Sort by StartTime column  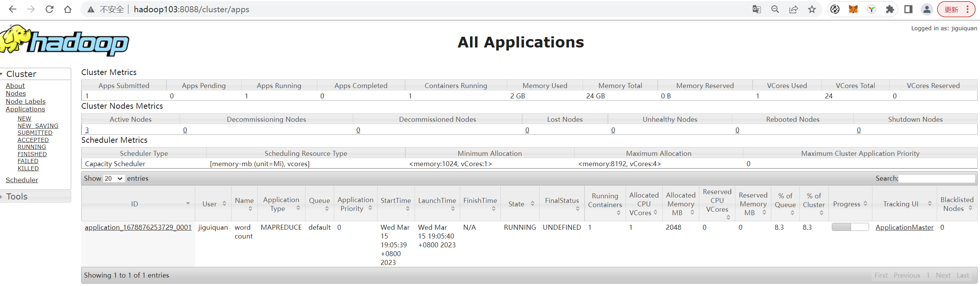coord(408,209)
